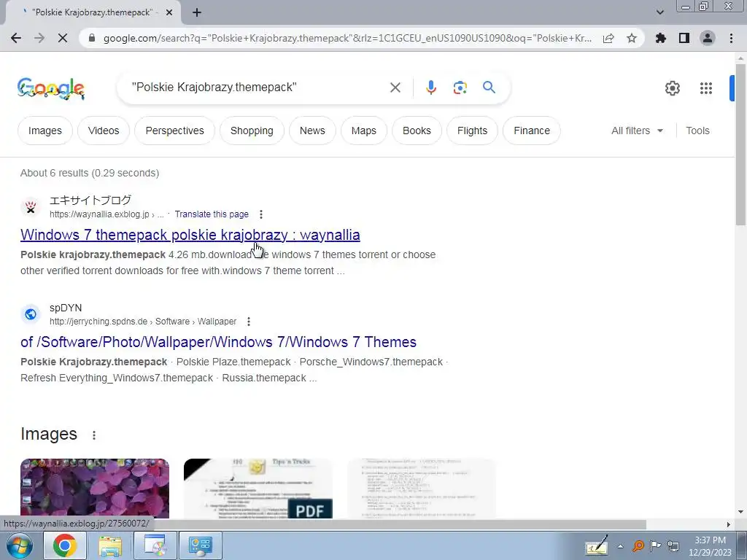Open the text document image thumbnail
Image resolution: width=747 pixels, height=560 pixels.
422,488
